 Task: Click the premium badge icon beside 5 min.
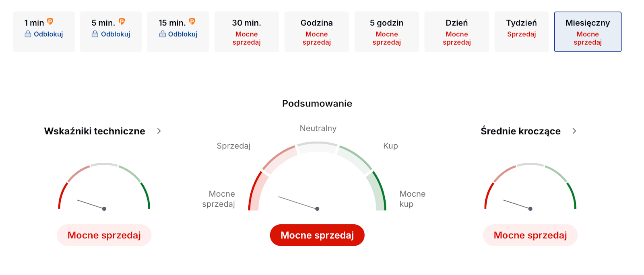pyautogui.click(x=122, y=22)
